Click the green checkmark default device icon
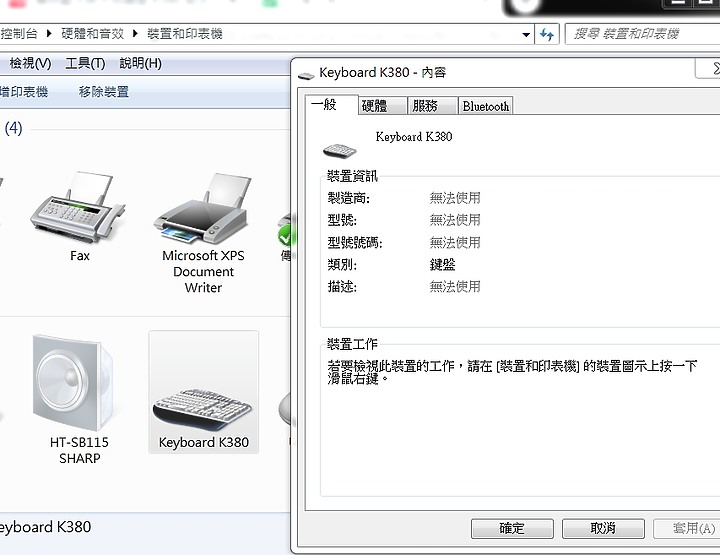The image size is (720, 555). 285,235
